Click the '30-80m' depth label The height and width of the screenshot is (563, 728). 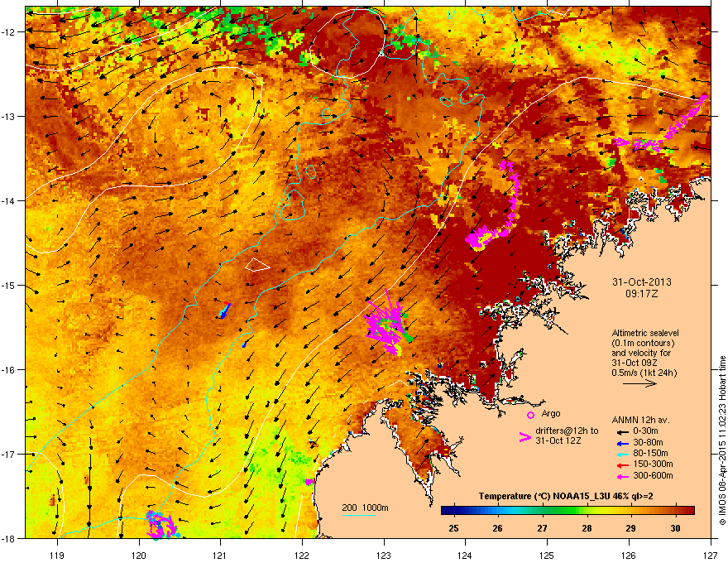click(648, 443)
